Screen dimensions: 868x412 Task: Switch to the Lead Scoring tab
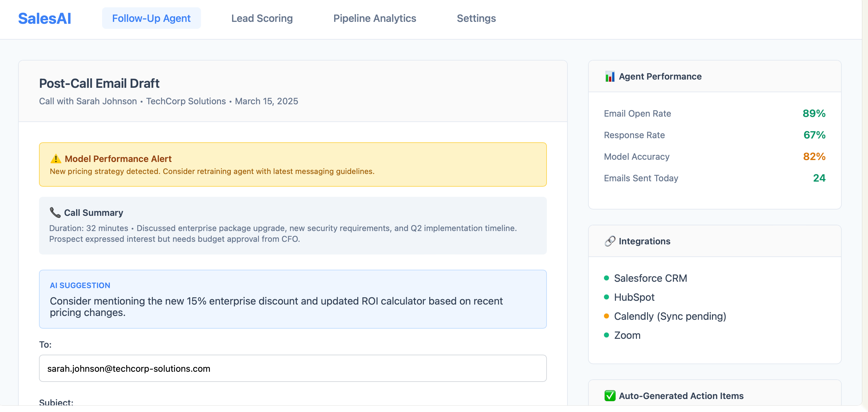pos(262,18)
